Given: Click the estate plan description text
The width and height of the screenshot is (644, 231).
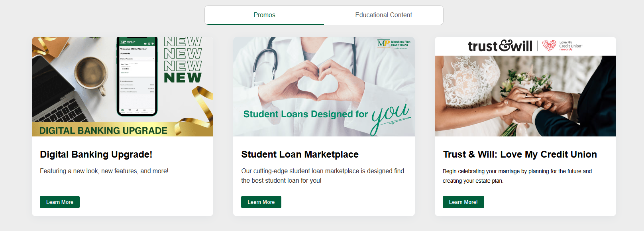Looking at the screenshot, I should 517,176.
